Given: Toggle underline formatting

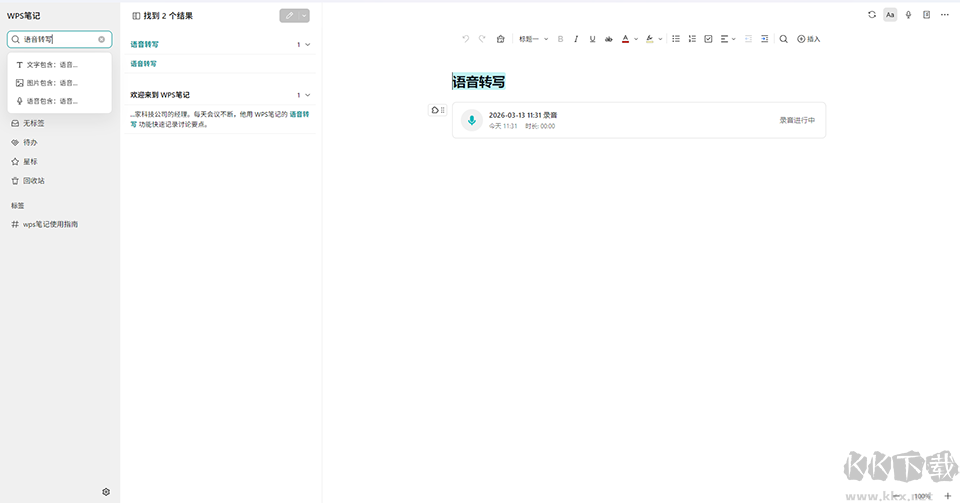Looking at the screenshot, I should click(x=592, y=39).
